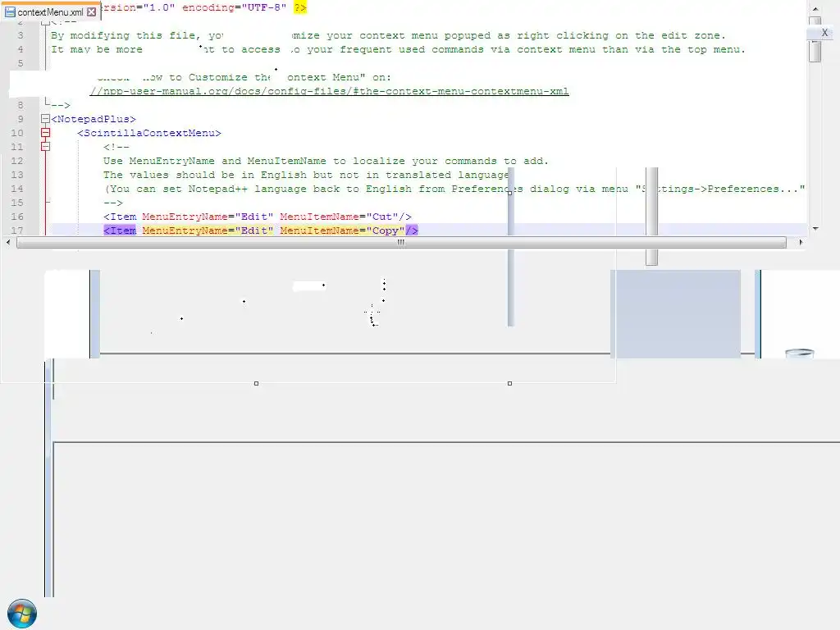Click line number 16 in the margin

(17, 217)
